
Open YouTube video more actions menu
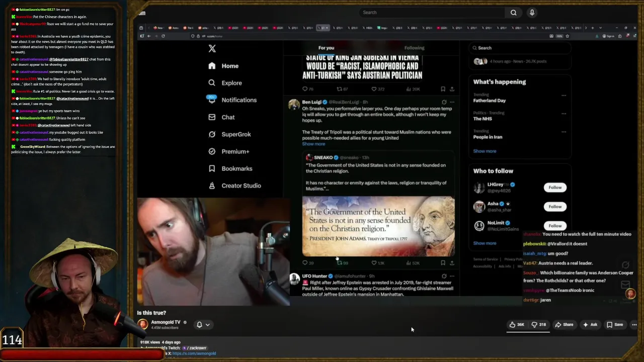tap(634, 325)
